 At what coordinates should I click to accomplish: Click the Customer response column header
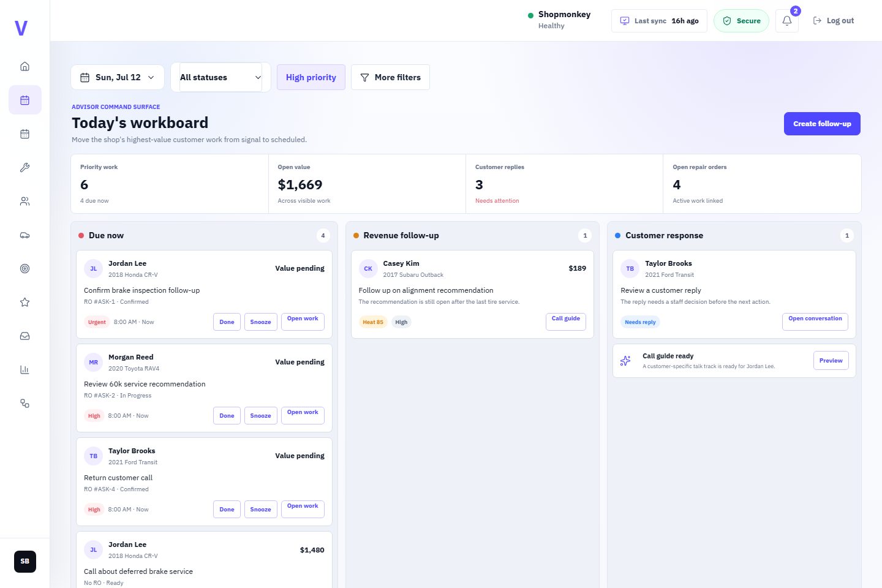(x=734, y=235)
